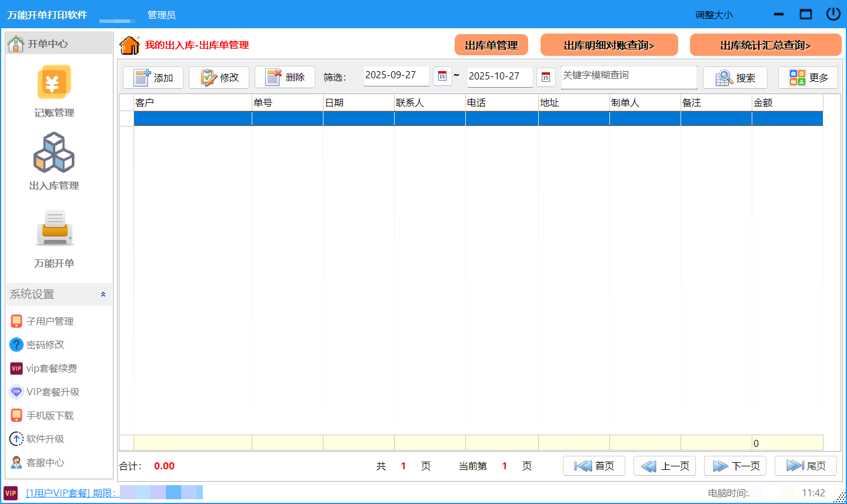Click the computer time 11:42
The image size is (847, 504).
coord(813,493)
